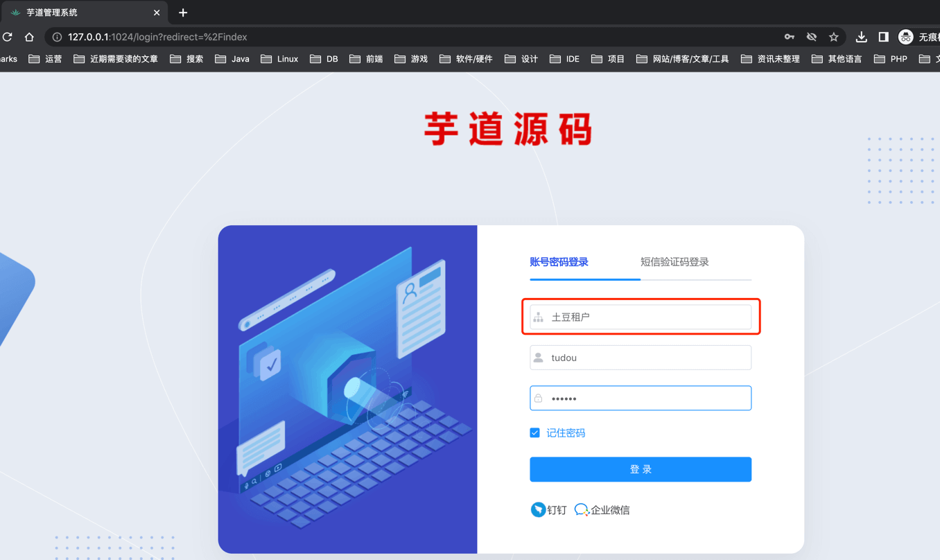This screenshot has width=940, height=560.
Task: Click the tenant icon inside the 土豆租户 field
Action: coord(538,317)
